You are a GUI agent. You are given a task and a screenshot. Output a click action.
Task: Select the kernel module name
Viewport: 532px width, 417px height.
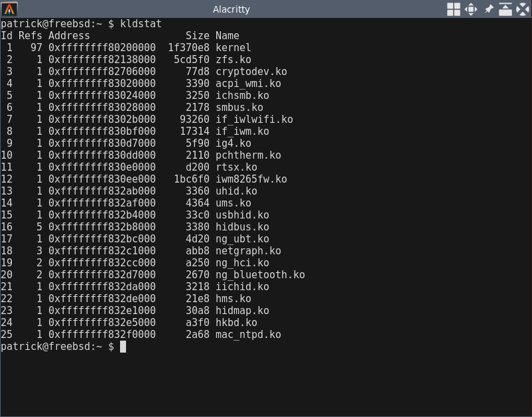pyautogui.click(x=233, y=48)
